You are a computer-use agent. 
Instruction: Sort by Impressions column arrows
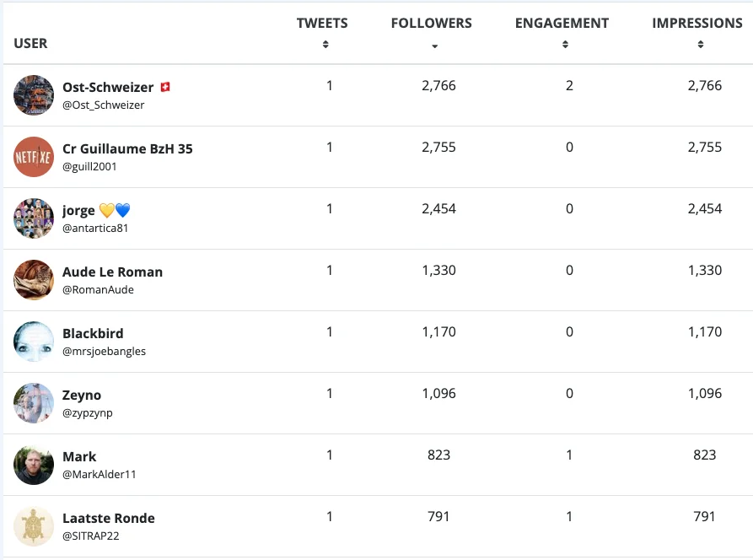pyautogui.click(x=701, y=45)
